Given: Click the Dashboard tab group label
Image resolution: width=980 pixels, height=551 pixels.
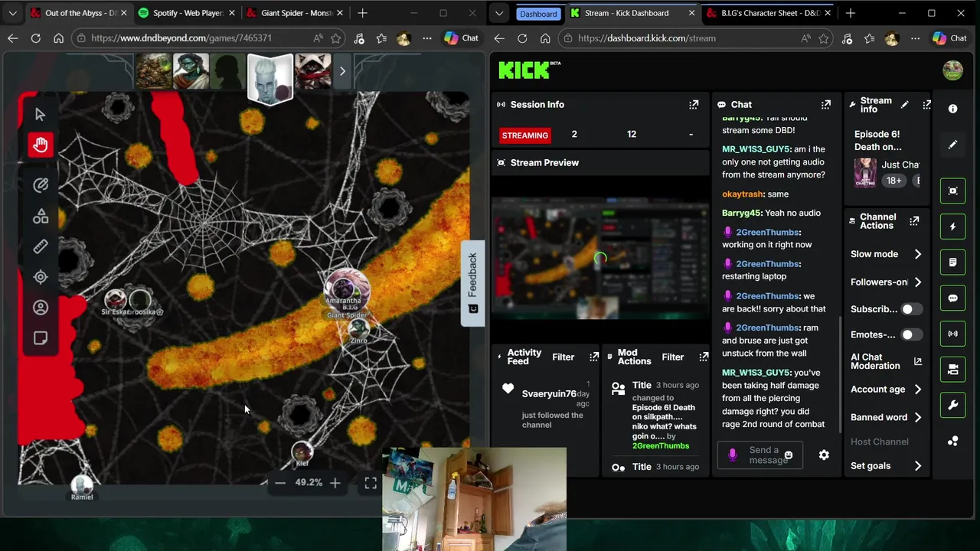Looking at the screenshot, I should tap(538, 14).
